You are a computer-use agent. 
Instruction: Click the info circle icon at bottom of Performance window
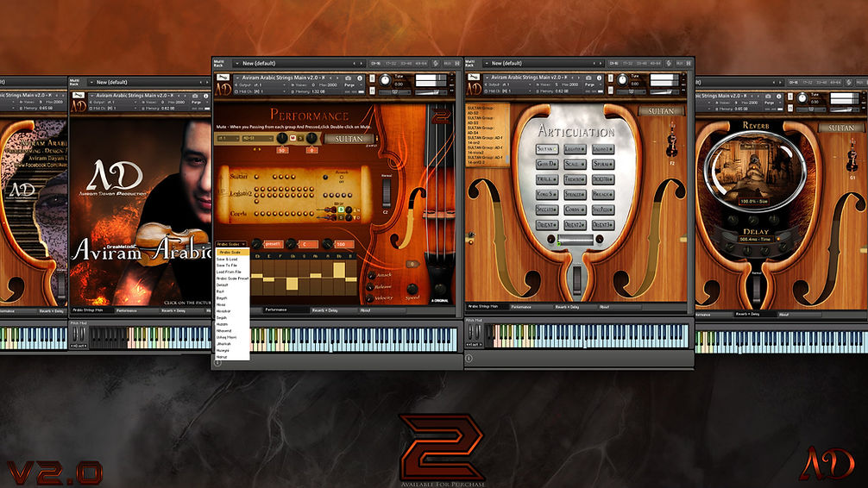(218, 363)
